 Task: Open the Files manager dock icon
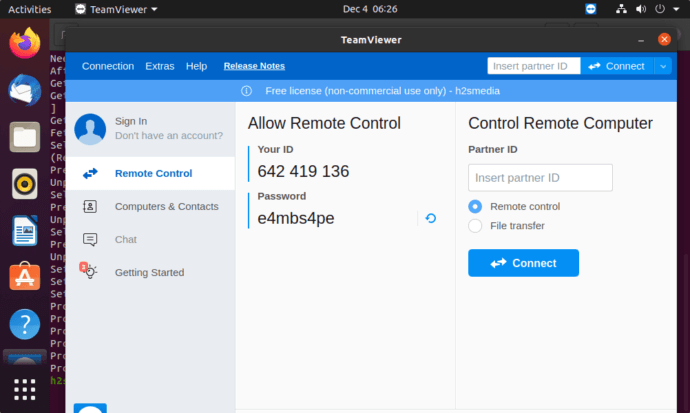coord(25,137)
